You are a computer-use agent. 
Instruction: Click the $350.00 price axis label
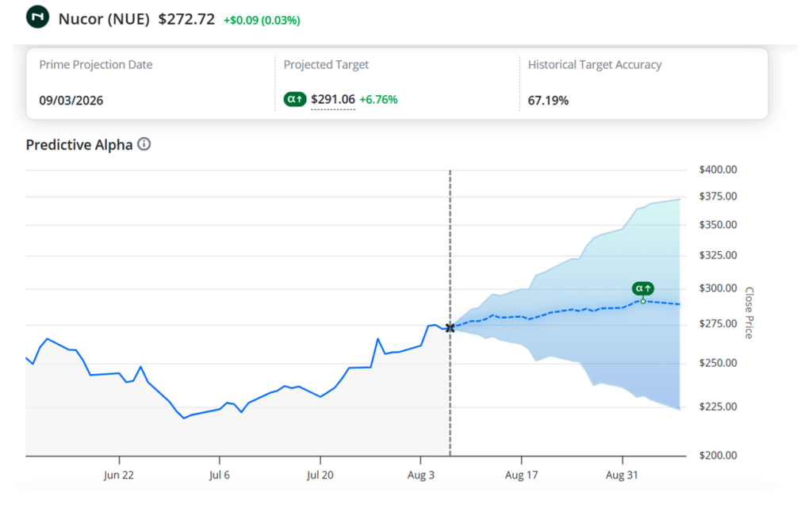click(718, 225)
